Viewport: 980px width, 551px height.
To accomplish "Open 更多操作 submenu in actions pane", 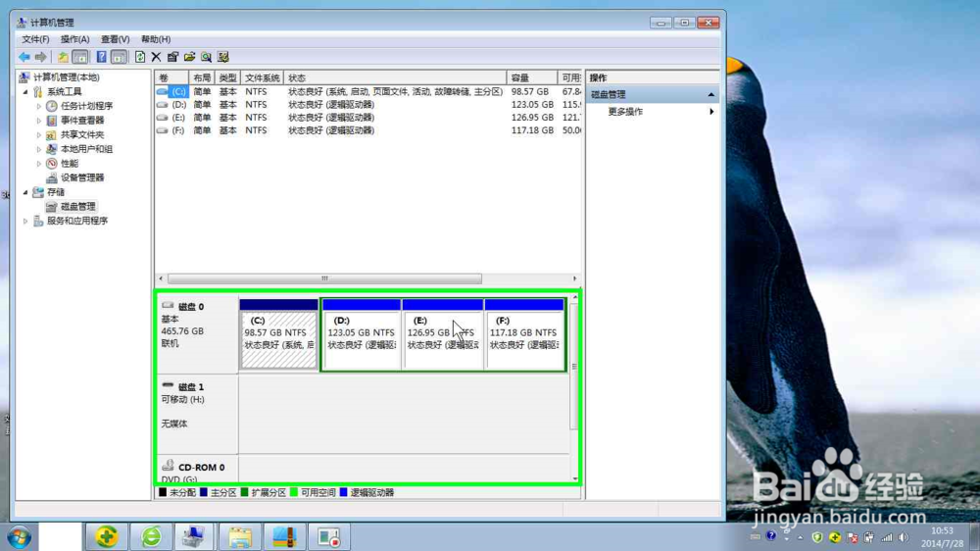I will 653,112.
